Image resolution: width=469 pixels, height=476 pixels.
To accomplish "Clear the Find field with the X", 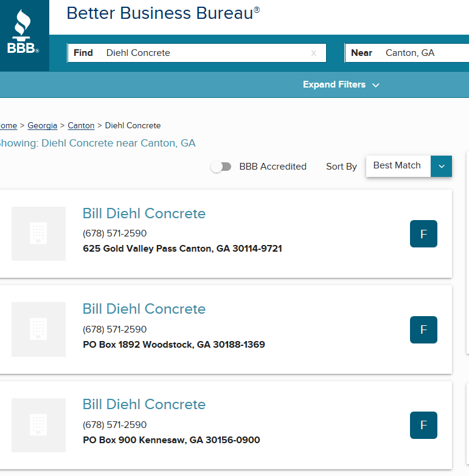I will click(314, 53).
